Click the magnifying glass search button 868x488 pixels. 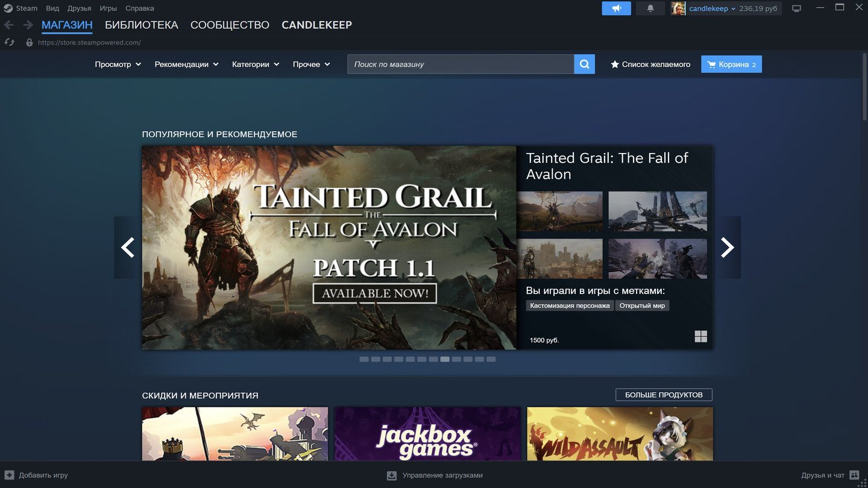[584, 64]
